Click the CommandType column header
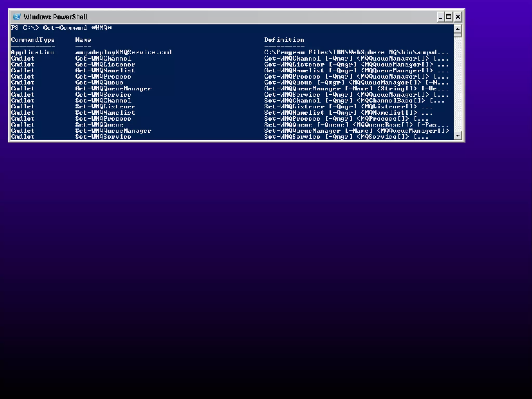 (x=33, y=40)
